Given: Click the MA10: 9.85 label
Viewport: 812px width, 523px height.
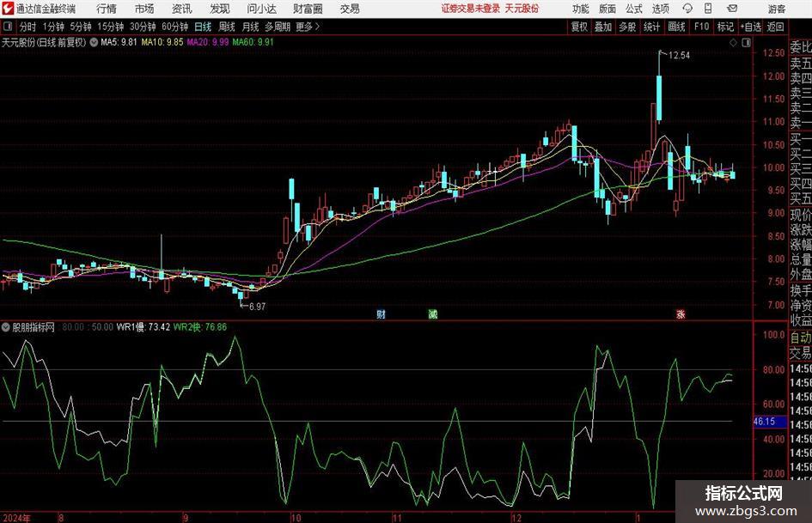Looking at the screenshot, I should click(162, 42).
